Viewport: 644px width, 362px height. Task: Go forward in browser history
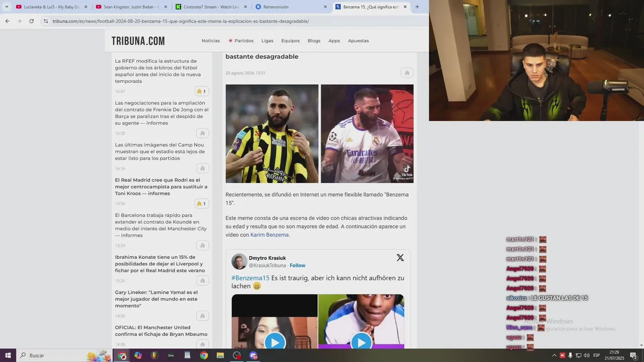click(x=19, y=21)
